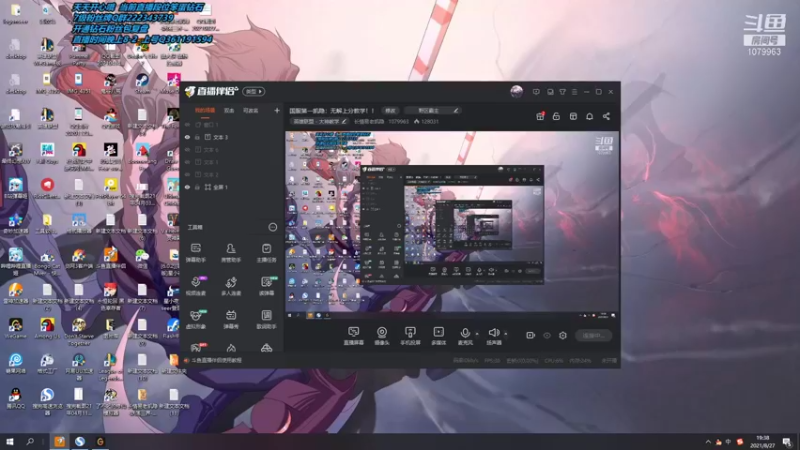The image size is (800, 450).
Task: Expand the speaker device dropdown arrow
Action: click(x=506, y=334)
